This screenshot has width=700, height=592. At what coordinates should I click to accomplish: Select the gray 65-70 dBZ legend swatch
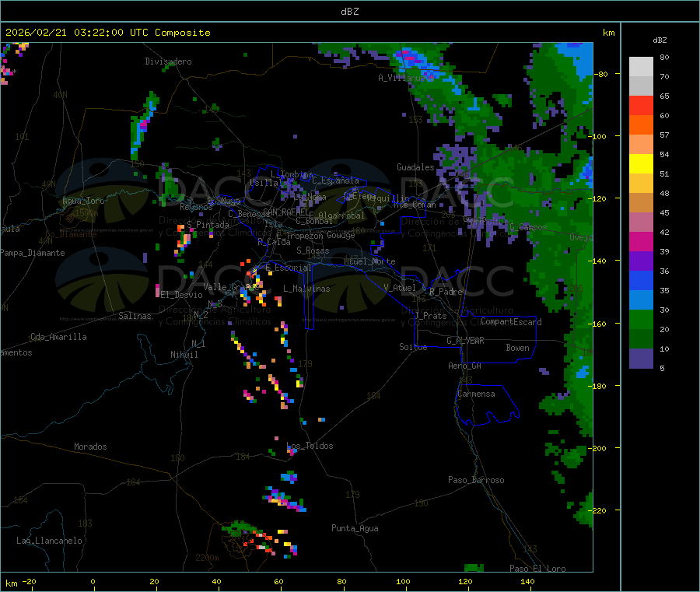[641, 86]
